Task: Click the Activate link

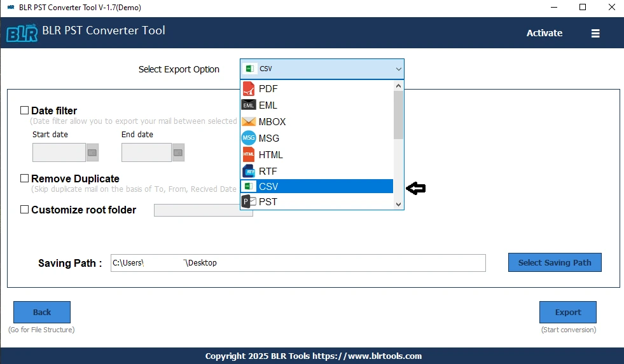Action: coord(544,33)
